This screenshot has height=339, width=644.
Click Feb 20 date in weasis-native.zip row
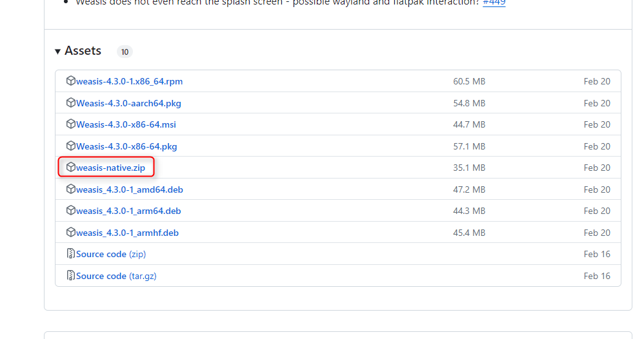click(597, 168)
